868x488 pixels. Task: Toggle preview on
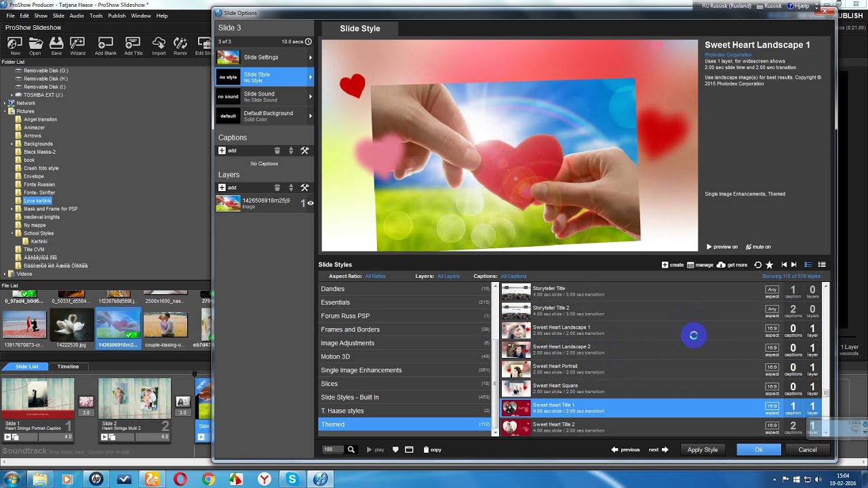tap(722, 247)
